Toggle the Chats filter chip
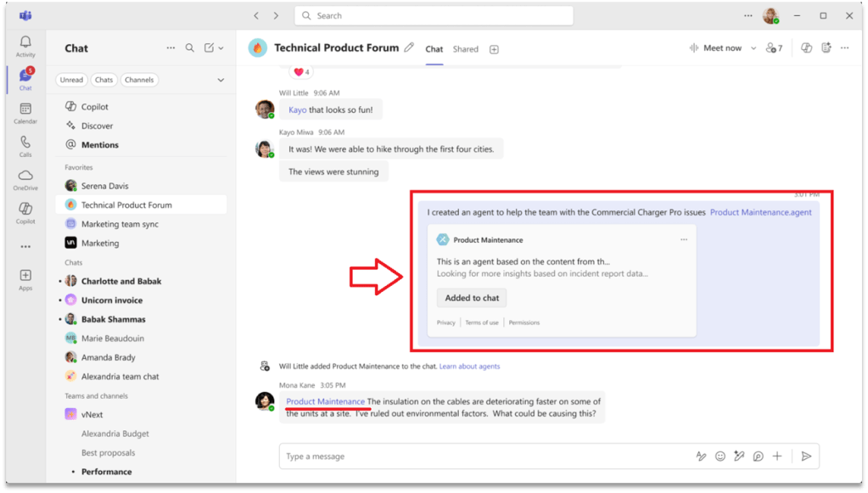 pos(104,80)
